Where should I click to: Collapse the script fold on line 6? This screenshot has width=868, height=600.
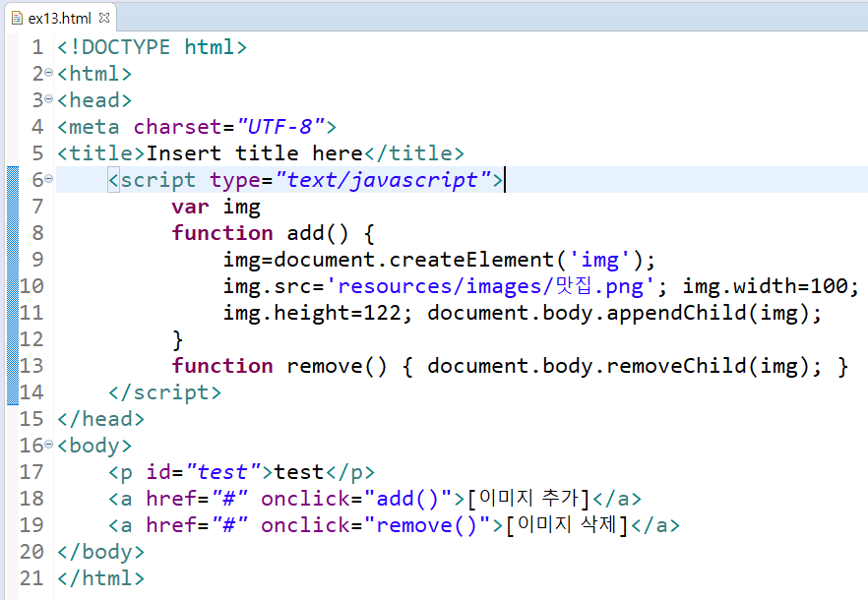click(49, 179)
